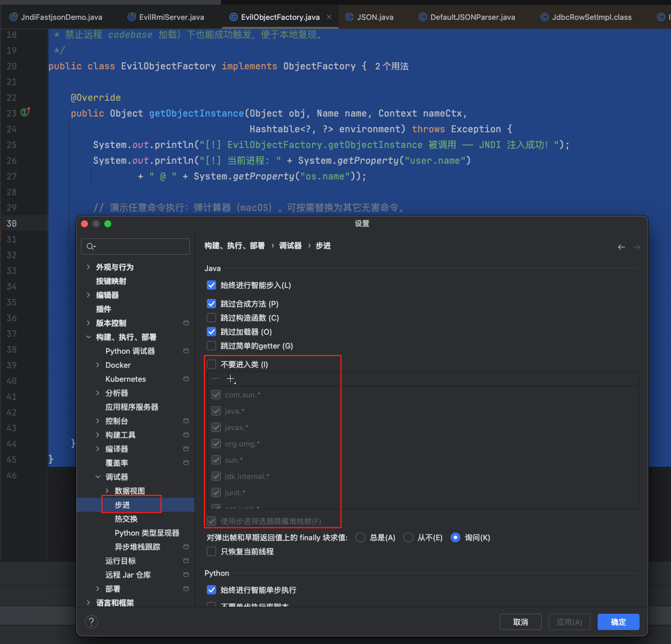Viewport: 671px width, 644px height.
Task: Expand the Docker settings node
Action: [98, 365]
